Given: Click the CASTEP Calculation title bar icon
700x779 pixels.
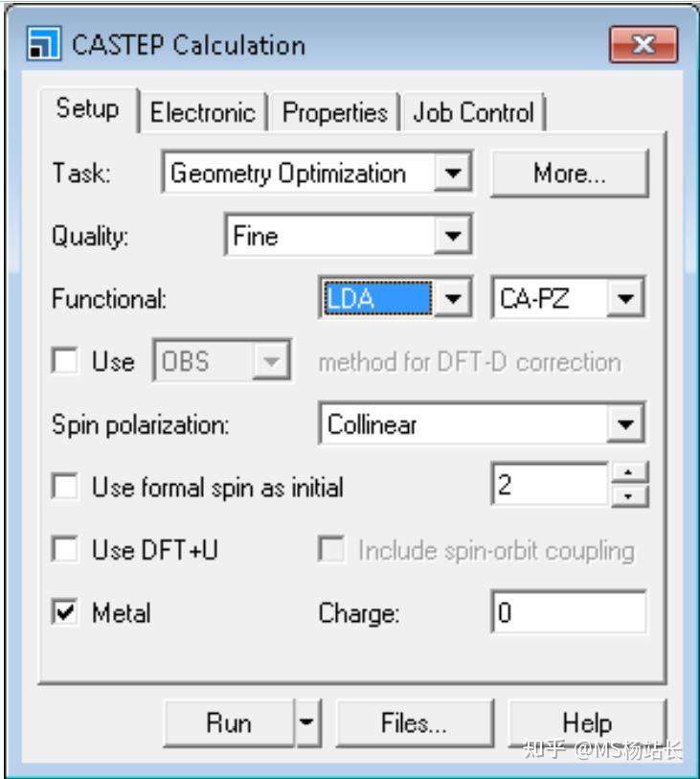Looking at the screenshot, I should [x=42, y=45].
